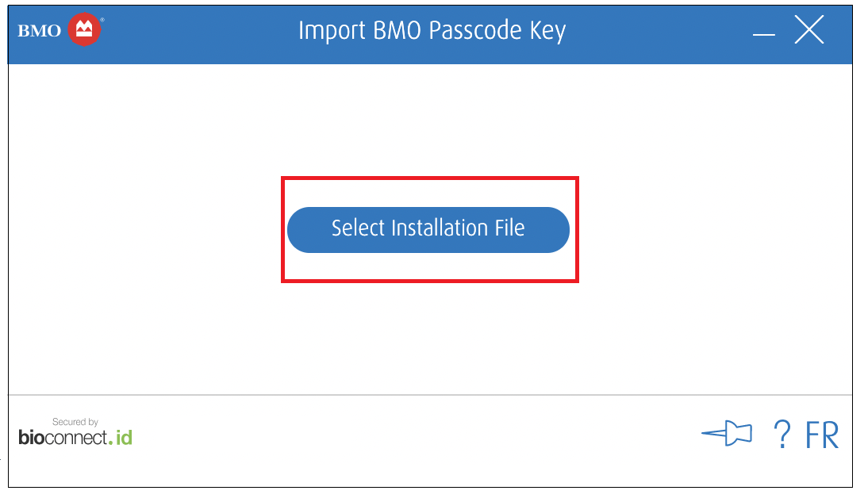Click the red BMO roundel logo
The image size is (868, 502).
pos(84,30)
